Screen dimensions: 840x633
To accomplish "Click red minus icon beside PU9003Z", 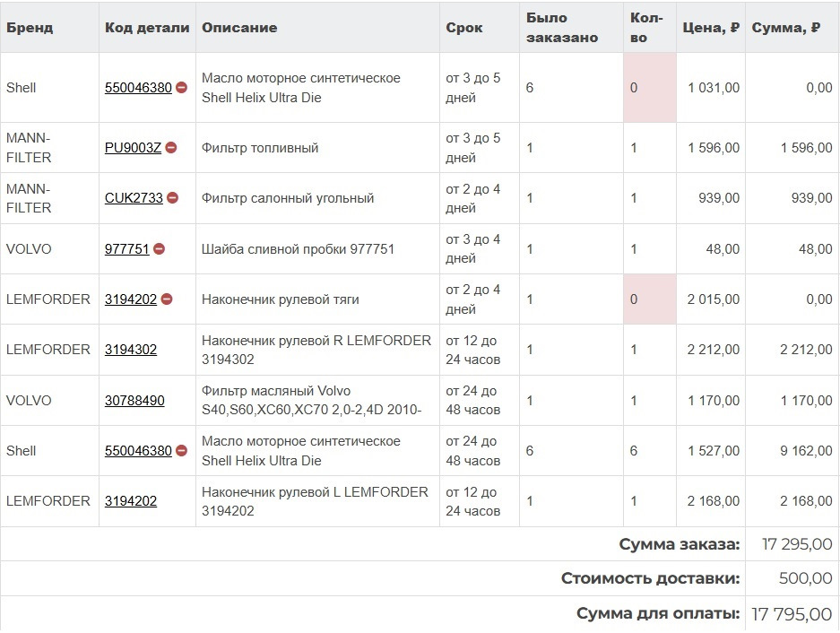I will click(171, 148).
